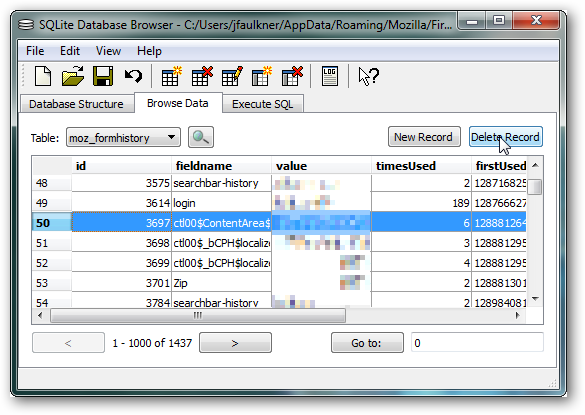Open the File menu
The width and height of the screenshot is (585, 415).
coord(35,51)
